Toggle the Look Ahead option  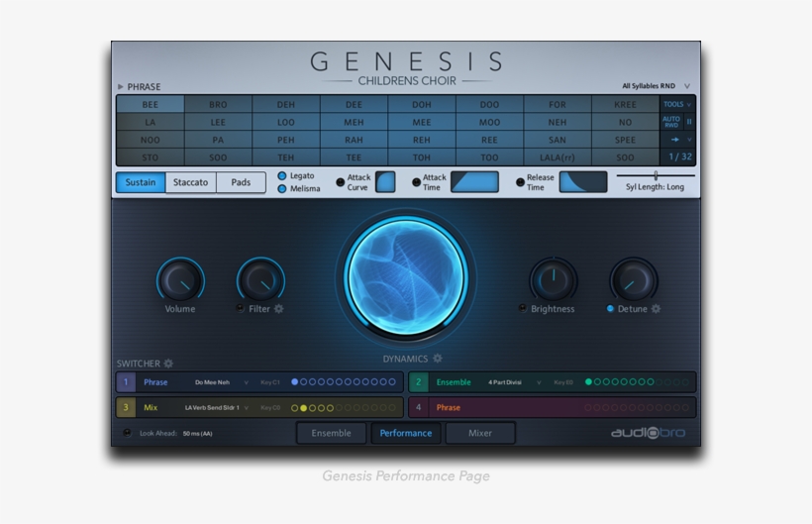[127, 433]
